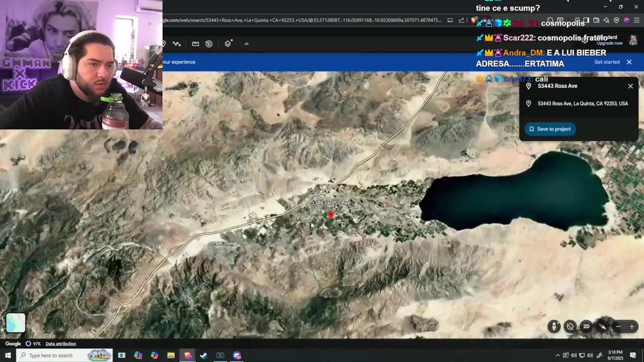Open Steam from the taskbar
Image resolution: width=644 pixels, height=362 pixels.
(204, 355)
